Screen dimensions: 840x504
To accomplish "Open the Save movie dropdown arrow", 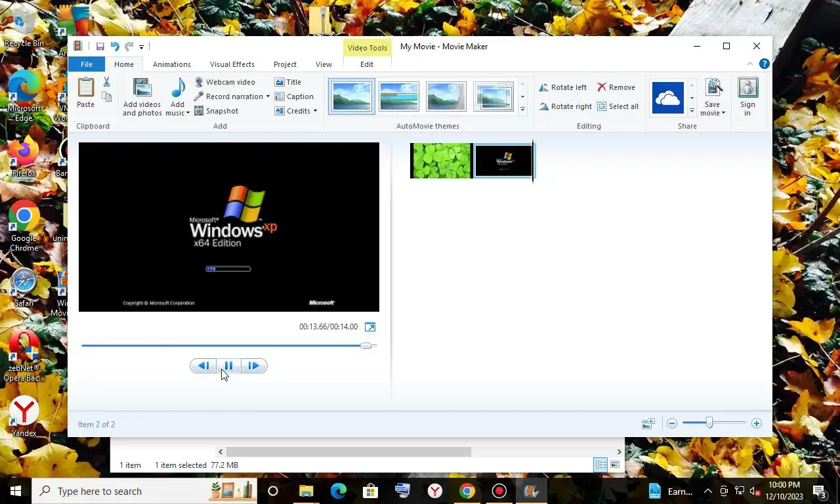I will [724, 114].
